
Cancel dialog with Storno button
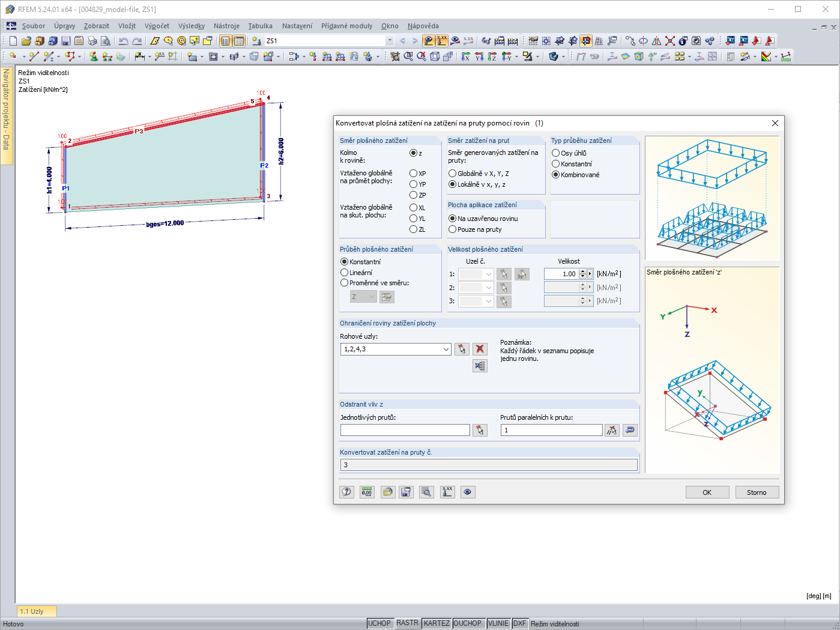click(x=757, y=492)
